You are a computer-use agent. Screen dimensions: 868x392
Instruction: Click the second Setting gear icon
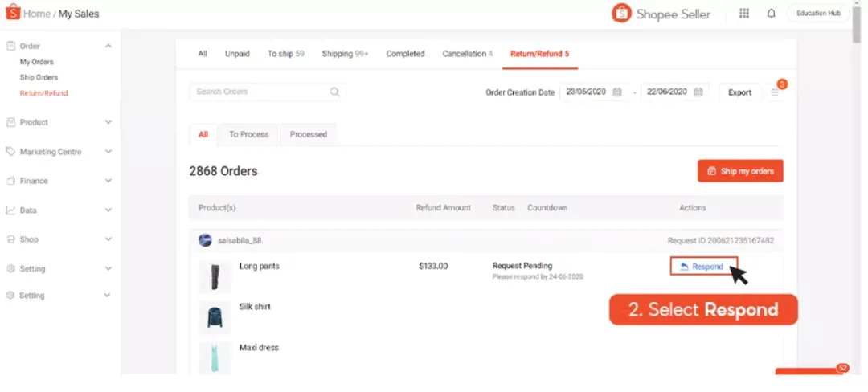click(x=10, y=296)
